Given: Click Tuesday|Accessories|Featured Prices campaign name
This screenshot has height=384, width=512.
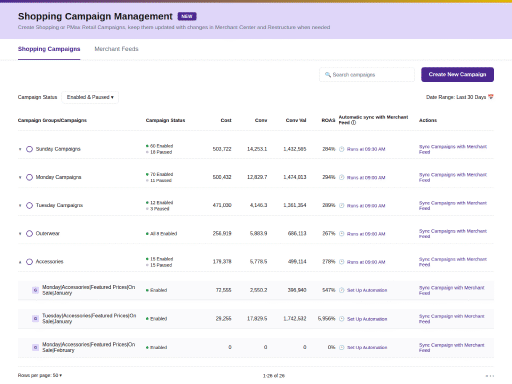Looking at the screenshot, I should tap(89, 318).
